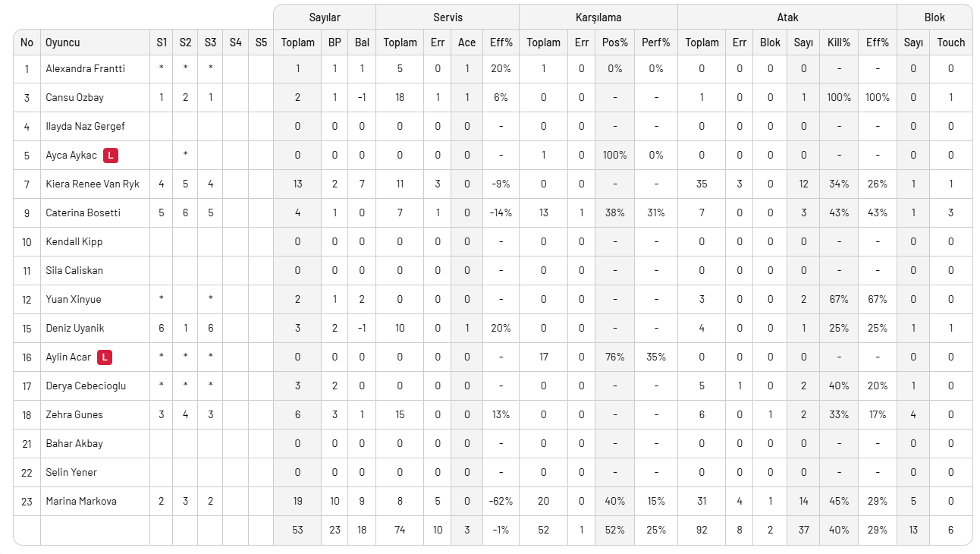Open player Marina Markova's name
This screenshot has width=980, height=554.
coord(81,502)
